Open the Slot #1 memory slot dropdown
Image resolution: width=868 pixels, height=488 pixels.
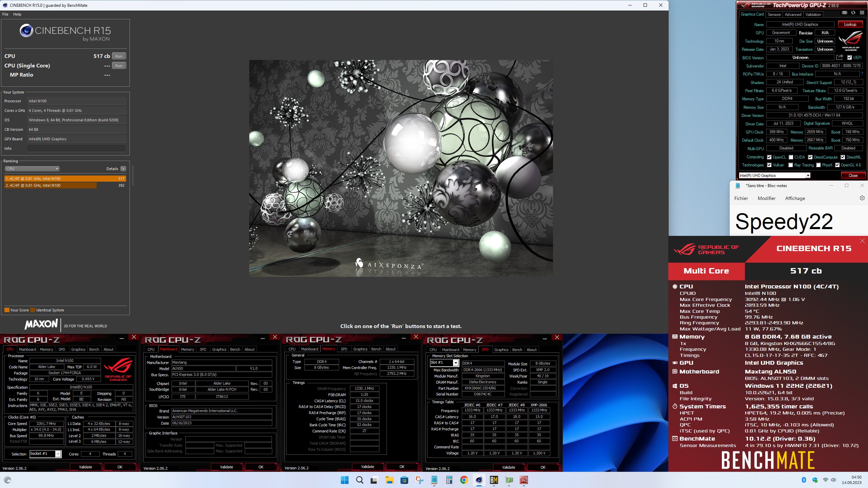click(x=444, y=363)
